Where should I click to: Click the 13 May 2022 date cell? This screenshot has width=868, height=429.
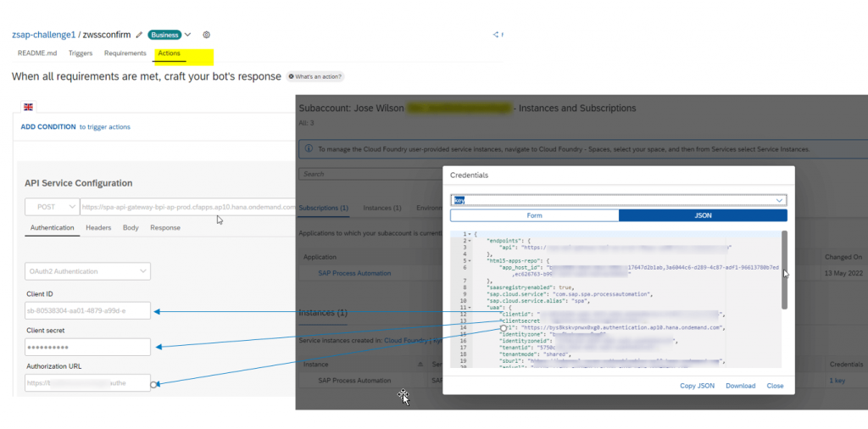point(843,274)
